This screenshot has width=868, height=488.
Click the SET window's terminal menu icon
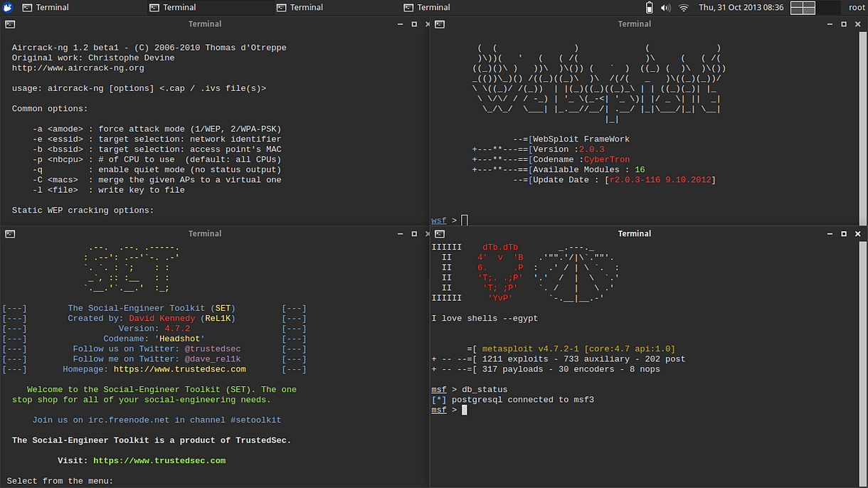tap(10, 233)
